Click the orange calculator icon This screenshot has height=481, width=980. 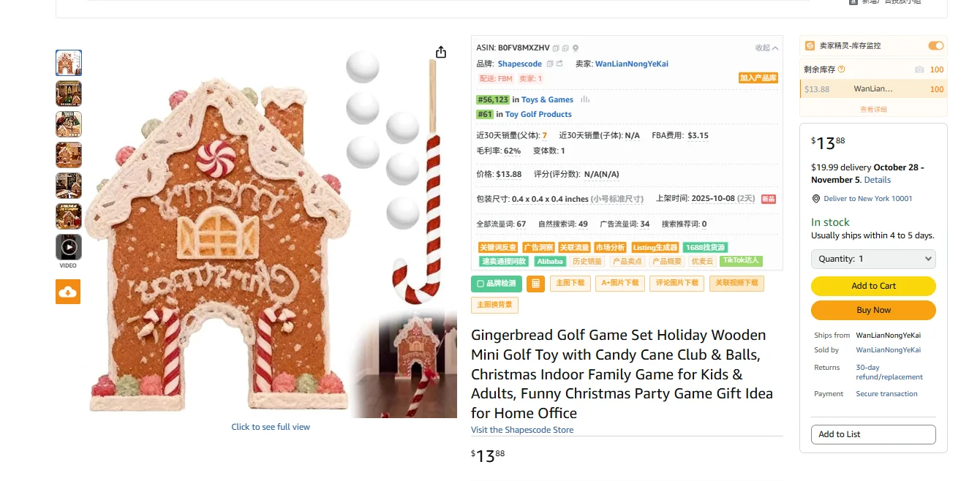[x=535, y=284]
